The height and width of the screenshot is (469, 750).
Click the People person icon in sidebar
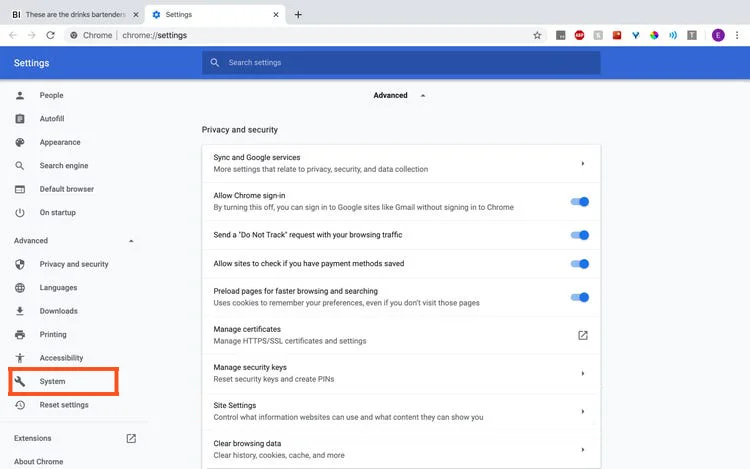click(20, 95)
